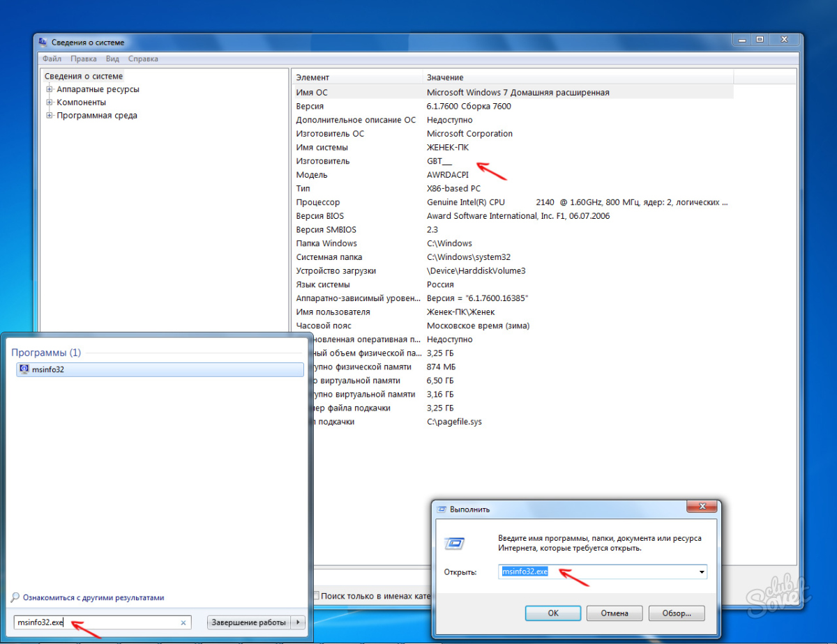Expand the Аппаратные ресурсы tree node
Screen dimensions: 837x644
coord(49,89)
